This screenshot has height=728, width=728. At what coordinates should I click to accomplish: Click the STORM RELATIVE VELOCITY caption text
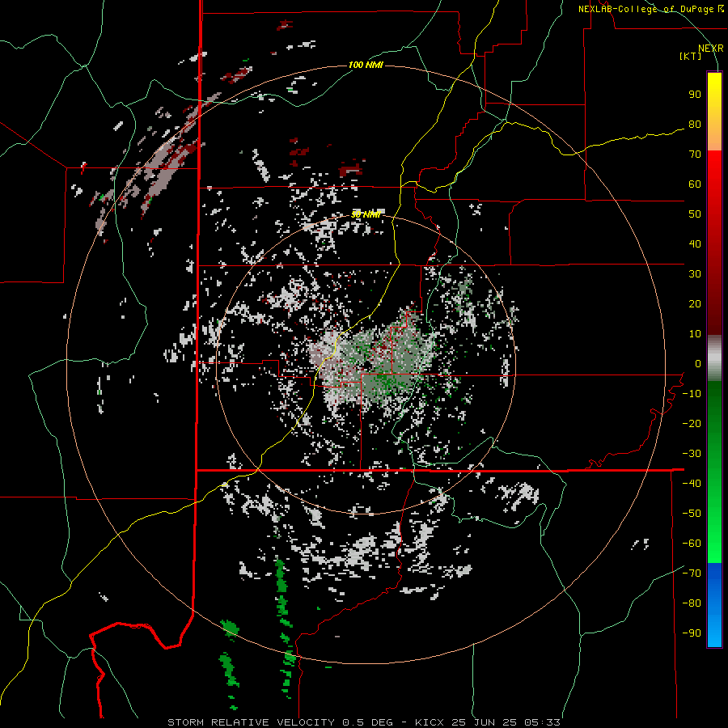pyautogui.click(x=252, y=722)
